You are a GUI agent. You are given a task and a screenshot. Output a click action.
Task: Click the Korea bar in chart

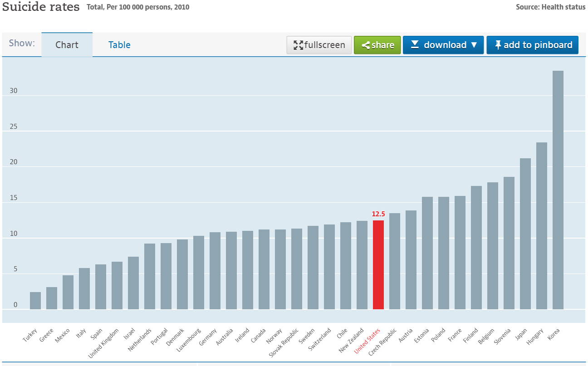pyautogui.click(x=558, y=190)
